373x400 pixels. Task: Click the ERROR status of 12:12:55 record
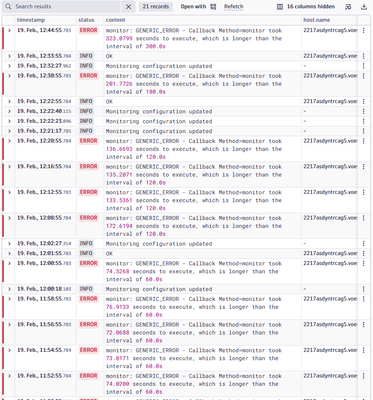pyautogui.click(x=88, y=192)
